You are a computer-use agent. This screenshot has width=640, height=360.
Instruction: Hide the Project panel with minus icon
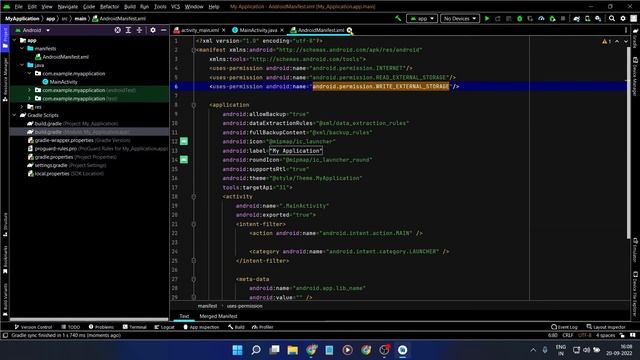pyautogui.click(x=164, y=30)
